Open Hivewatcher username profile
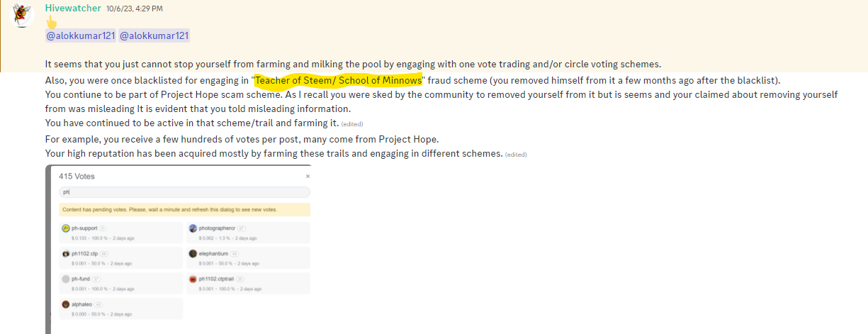Screen dimensions: 868x334 click(72, 8)
